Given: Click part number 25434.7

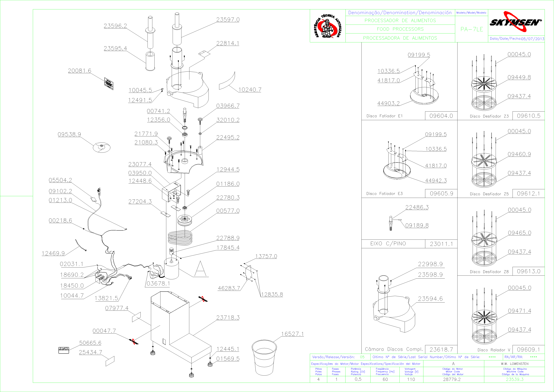Looking at the screenshot, I should point(90,352).
